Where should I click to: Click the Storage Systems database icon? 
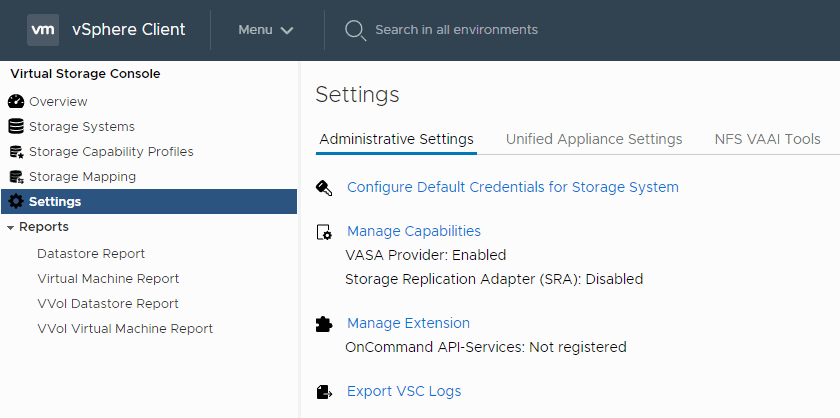pyautogui.click(x=15, y=127)
